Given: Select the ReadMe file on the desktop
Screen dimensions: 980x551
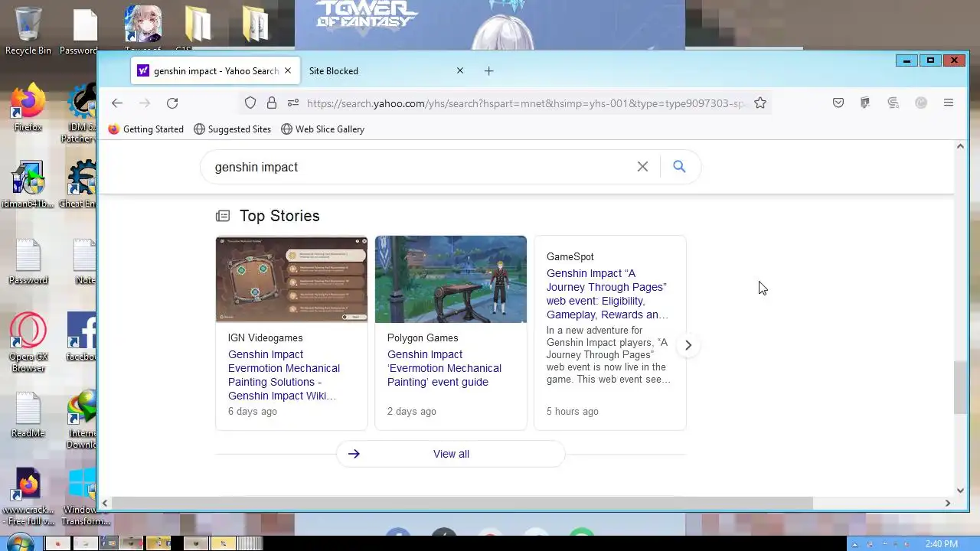Looking at the screenshot, I should 28,416.
